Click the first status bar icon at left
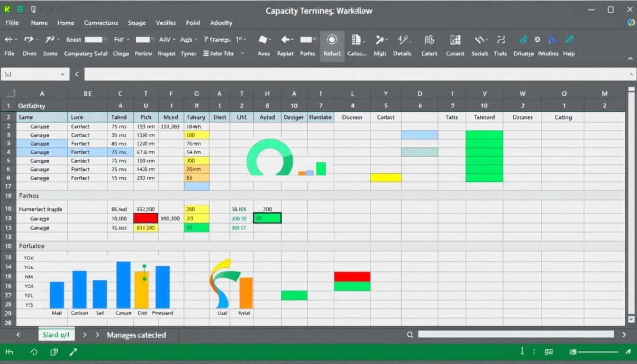Image resolution: width=637 pixels, height=364 pixels. click(9, 352)
